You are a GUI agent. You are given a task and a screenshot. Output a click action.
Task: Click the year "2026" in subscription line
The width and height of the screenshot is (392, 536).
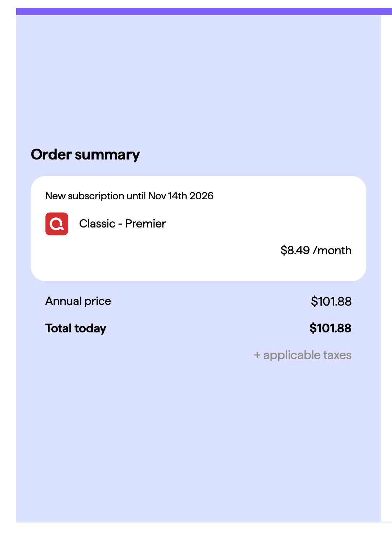click(x=201, y=196)
